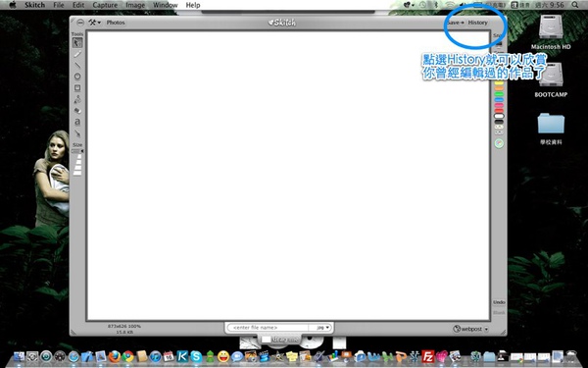
Task: Select the eraser tool
Action: [77, 111]
